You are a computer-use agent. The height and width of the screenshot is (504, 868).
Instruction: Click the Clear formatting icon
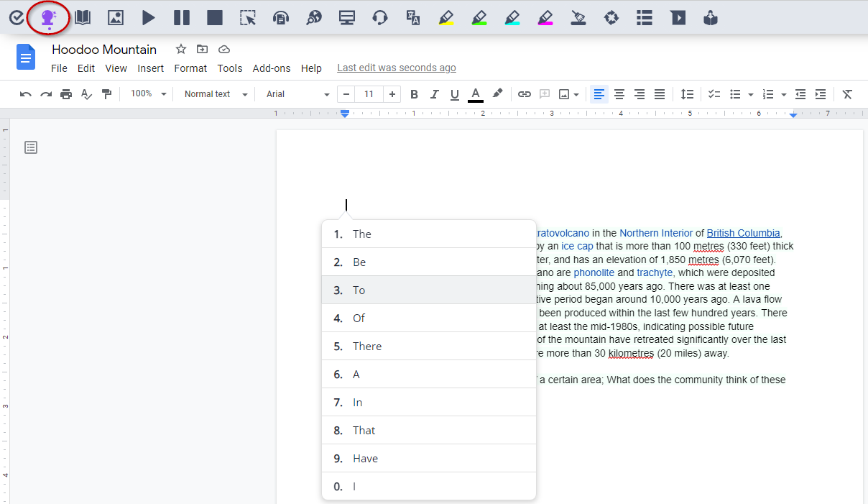coord(847,94)
